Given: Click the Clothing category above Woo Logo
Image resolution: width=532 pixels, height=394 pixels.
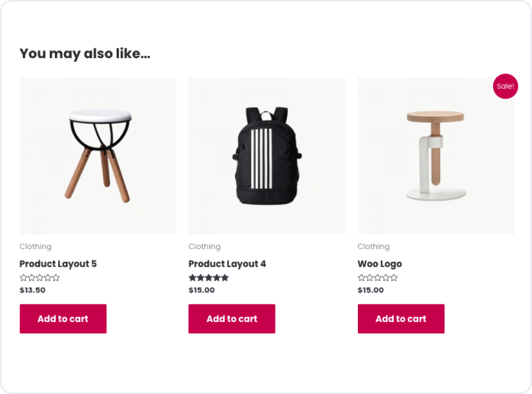Looking at the screenshot, I should point(373,247).
